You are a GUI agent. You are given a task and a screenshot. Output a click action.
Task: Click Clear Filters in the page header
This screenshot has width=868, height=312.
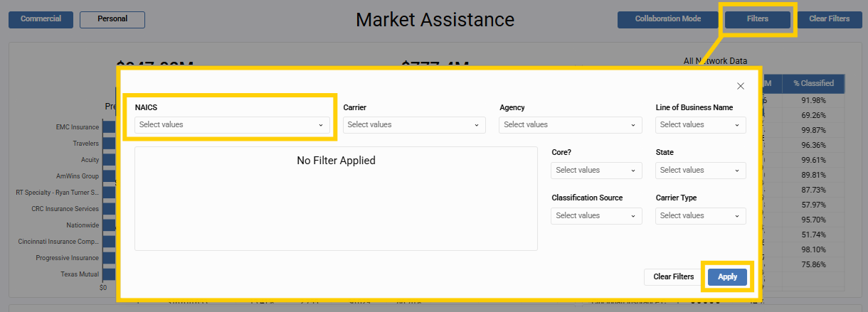829,19
